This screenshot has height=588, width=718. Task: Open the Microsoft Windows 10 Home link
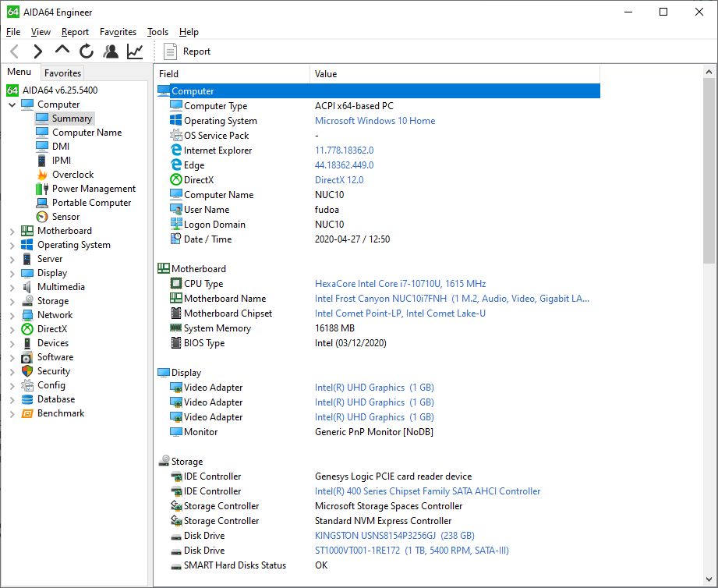(x=375, y=121)
